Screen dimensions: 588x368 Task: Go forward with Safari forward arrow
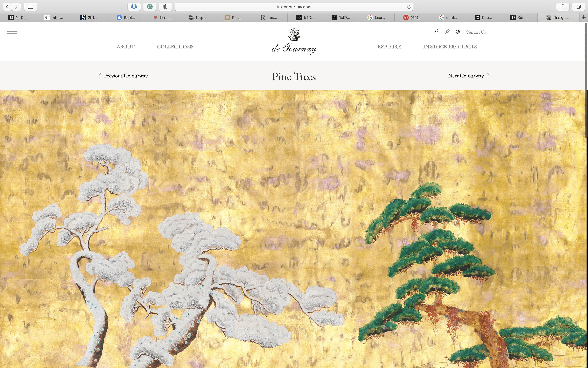click(x=16, y=7)
